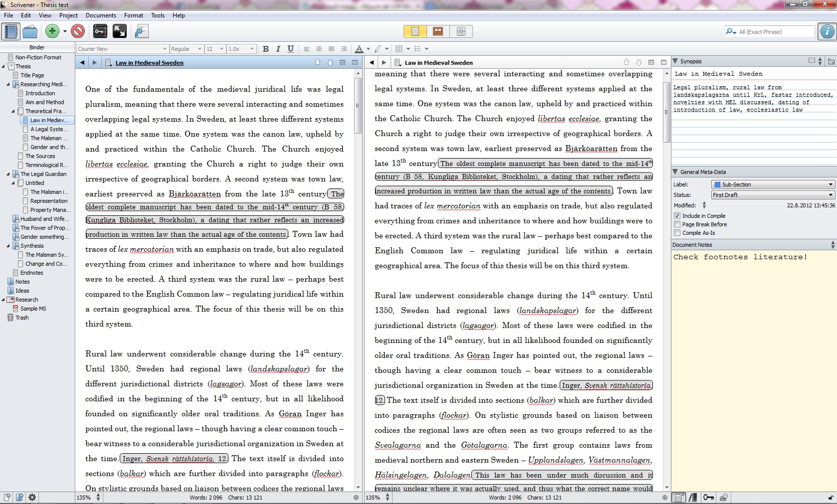Open the Status First Draft dropdown

[x=773, y=195]
